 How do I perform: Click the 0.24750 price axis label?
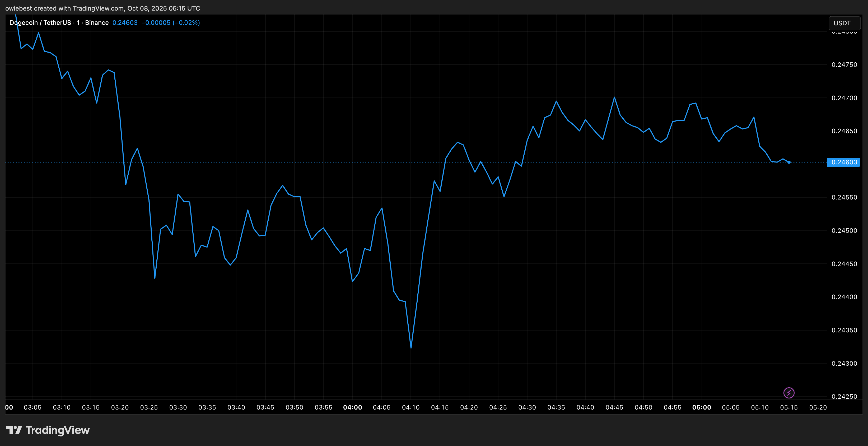(x=844, y=65)
